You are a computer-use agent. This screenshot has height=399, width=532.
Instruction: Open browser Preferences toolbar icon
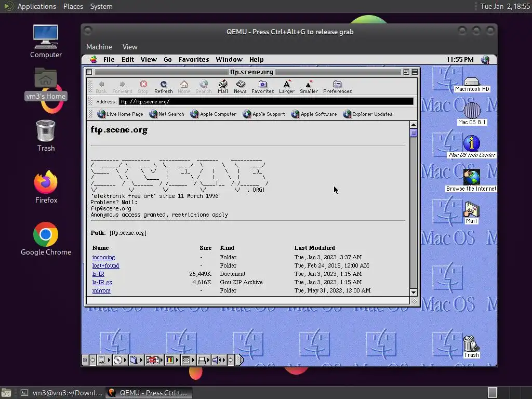coord(337,87)
